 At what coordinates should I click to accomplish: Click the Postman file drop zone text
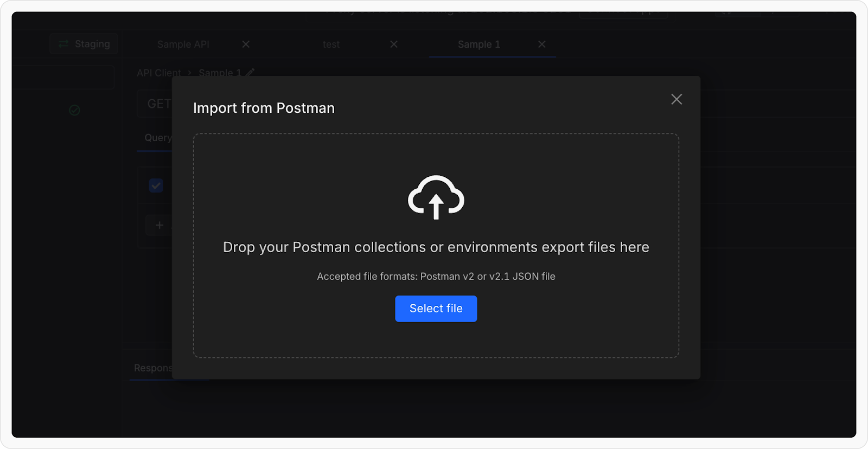pyautogui.click(x=436, y=247)
